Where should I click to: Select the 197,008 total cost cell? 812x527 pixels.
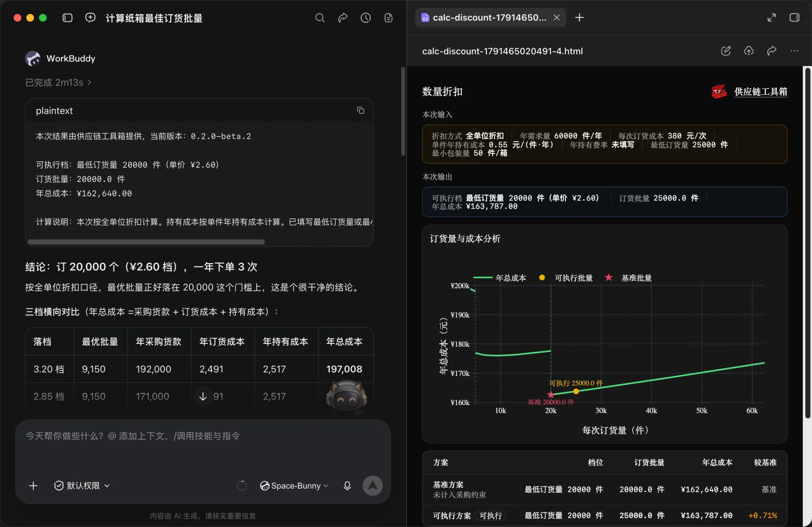coord(344,369)
